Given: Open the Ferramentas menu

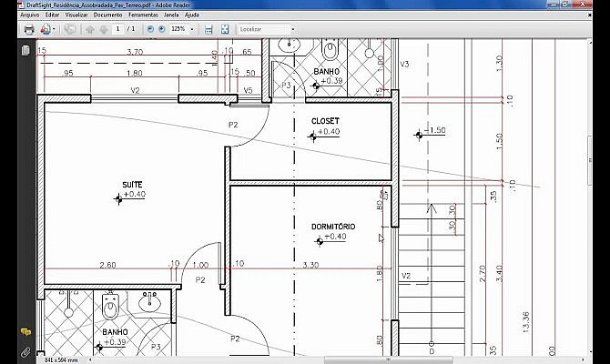Looking at the screenshot, I should tap(143, 15).
